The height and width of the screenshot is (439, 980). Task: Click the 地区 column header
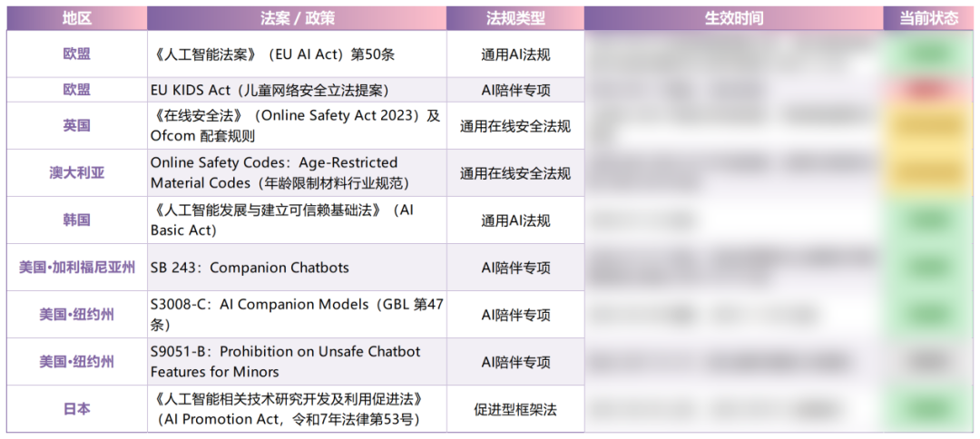point(77,19)
